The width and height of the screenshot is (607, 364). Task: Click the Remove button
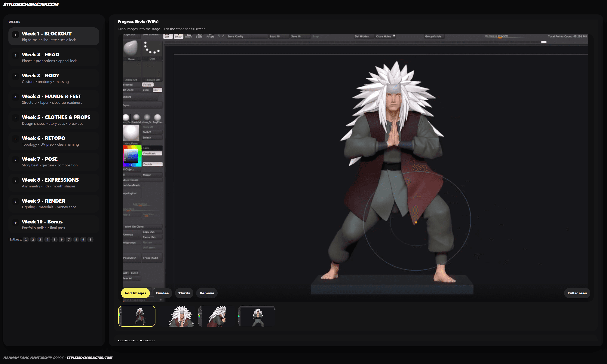point(207,293)
